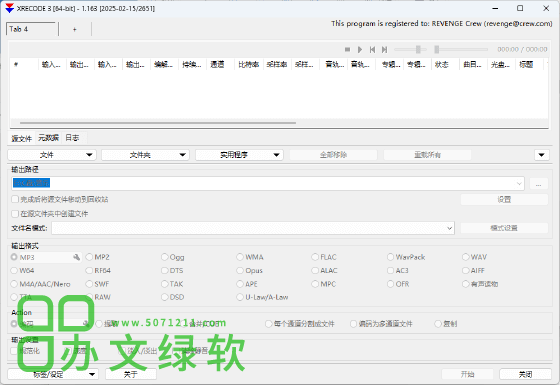560x385 pixels.
Task: Select the 复制 copy action
Action: (x=446, y=324)
